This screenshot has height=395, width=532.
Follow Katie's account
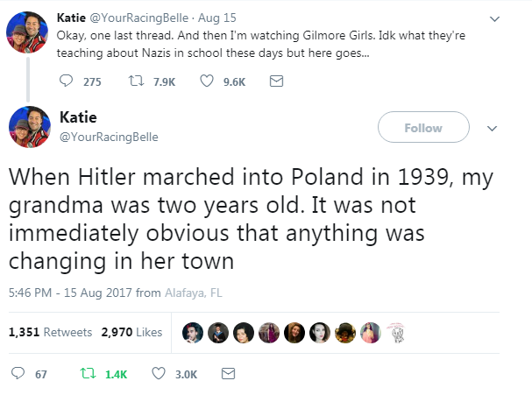423,128
